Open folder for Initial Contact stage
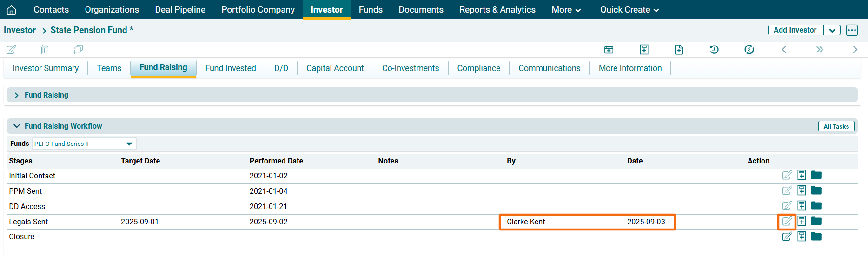The height and width of the screenshot is (255, 868). (816, 175)
